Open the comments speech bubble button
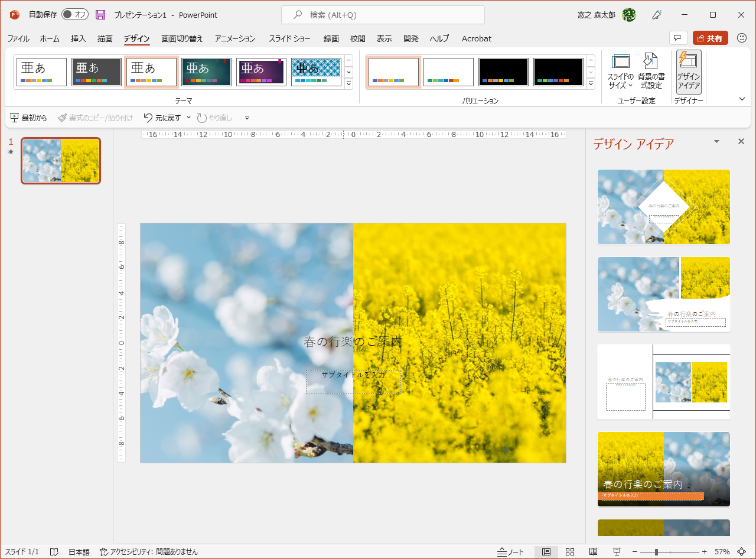Screen dimensions: 756x559 click(x=679, y=38)
